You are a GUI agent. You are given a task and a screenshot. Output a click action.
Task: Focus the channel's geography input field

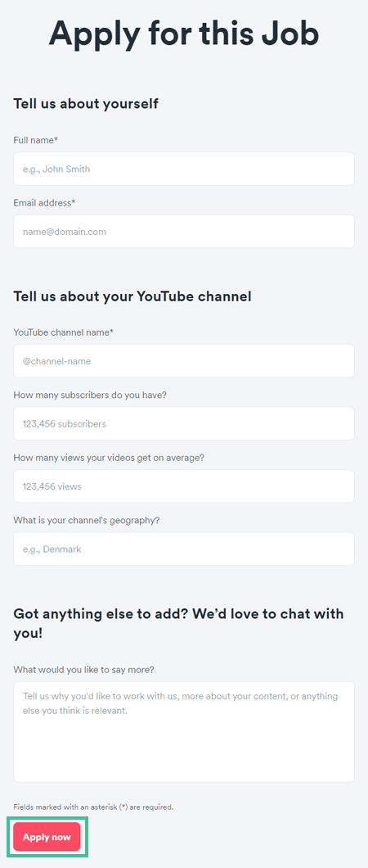184,549
